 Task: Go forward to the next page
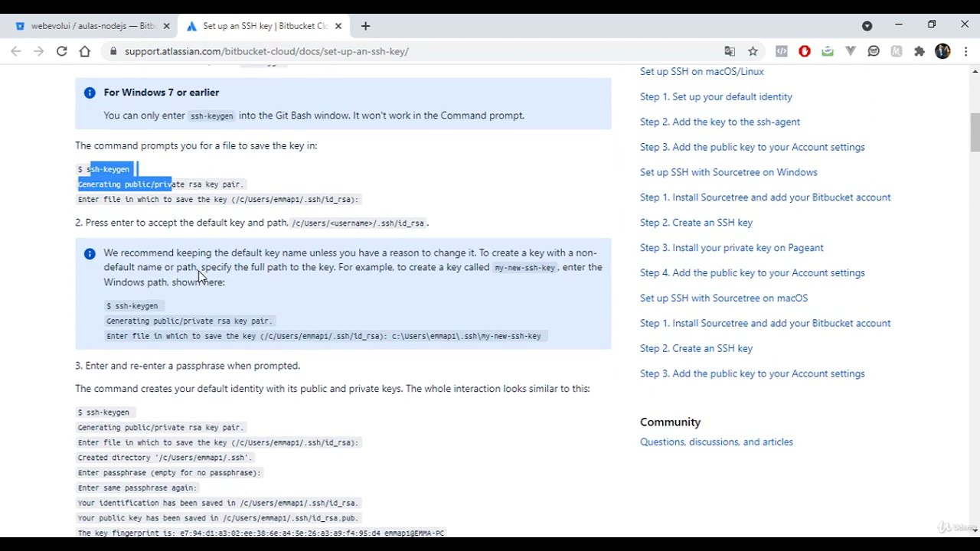pos(39,51)
